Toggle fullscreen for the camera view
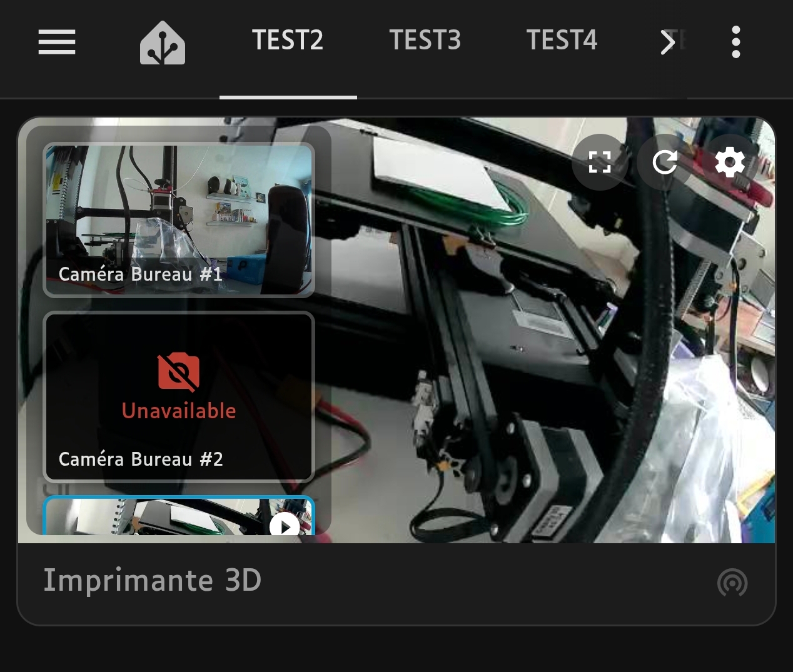This screenshot has width=793, height=672. (x=600, y=163)
